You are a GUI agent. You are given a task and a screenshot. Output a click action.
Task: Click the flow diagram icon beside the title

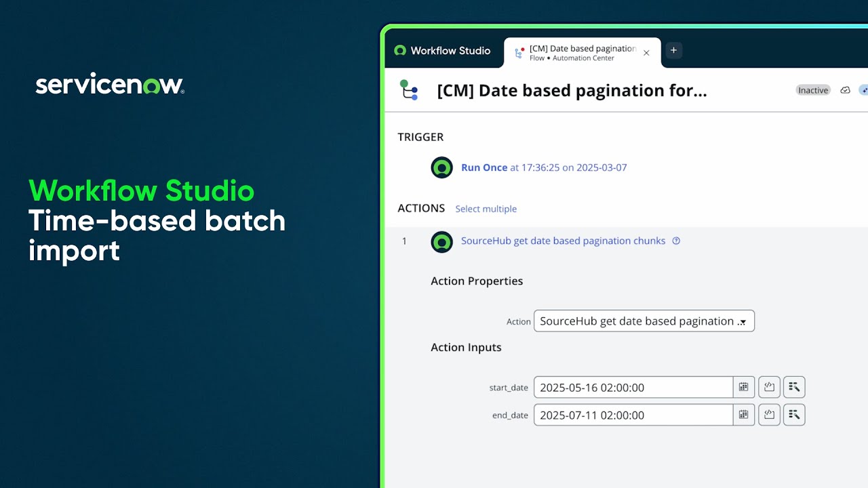click(x=409, y=89)
